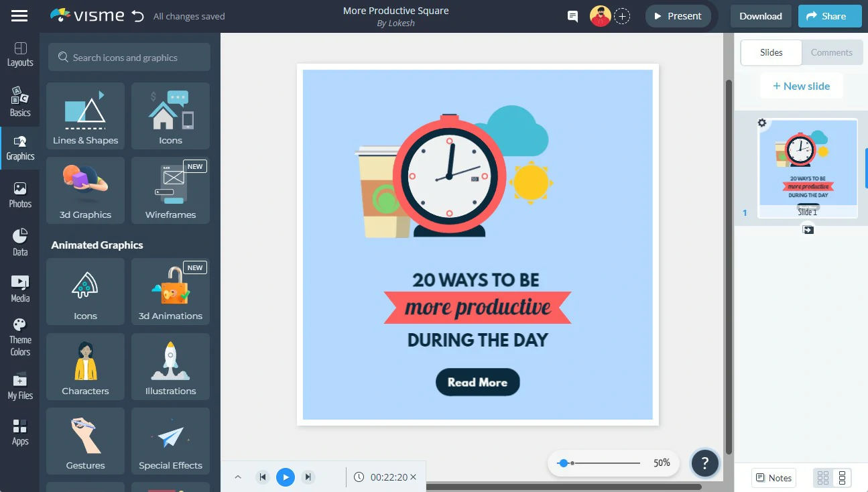Open Lines & Shapes category
This screenshot has height=492, width=868.
tap(85, 115)
